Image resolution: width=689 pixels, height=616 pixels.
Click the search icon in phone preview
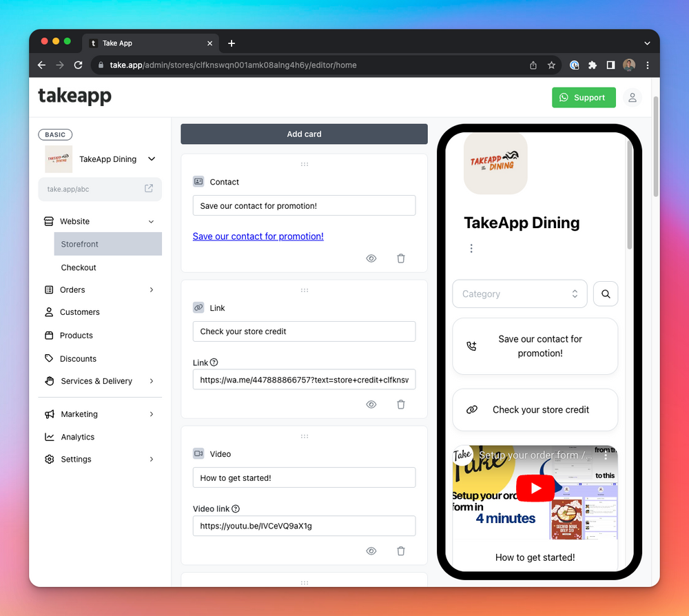pos(606,294)
